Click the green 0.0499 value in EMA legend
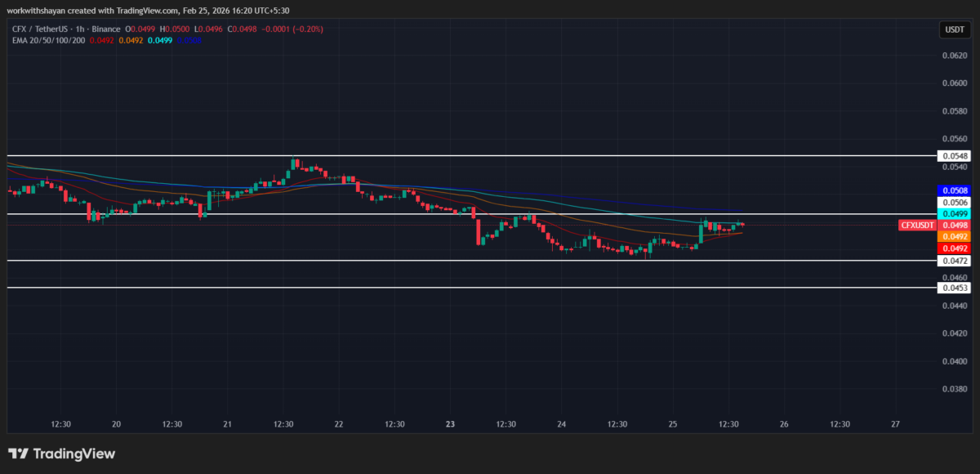This screenshot has height=474, width=980. pos(160,38)
